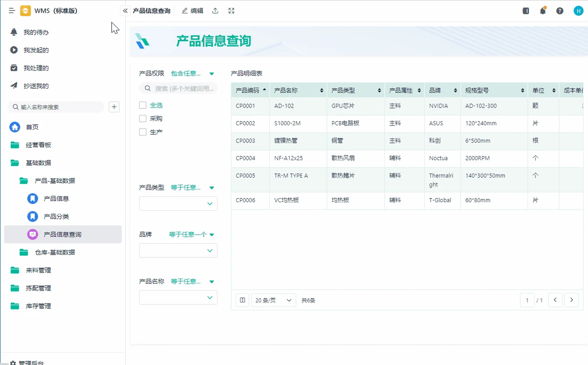Click the 产品权限 keyword search field
Viewport: 588px width, 365px height.
click(178, 88)
